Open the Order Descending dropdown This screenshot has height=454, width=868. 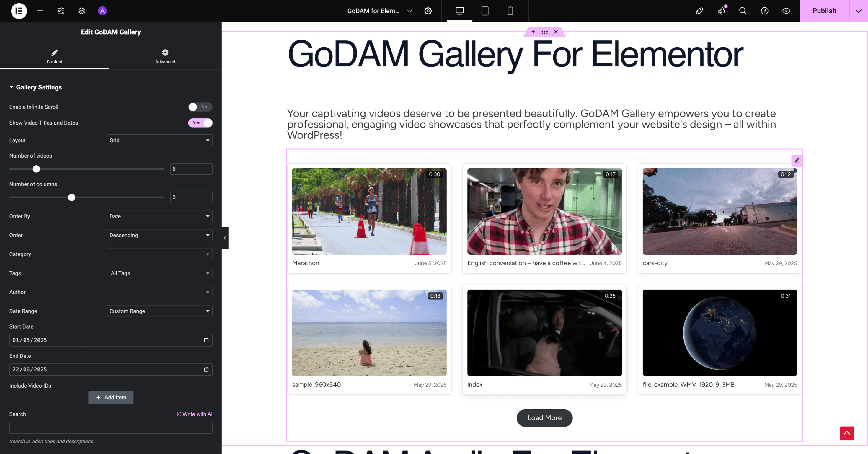159,235
